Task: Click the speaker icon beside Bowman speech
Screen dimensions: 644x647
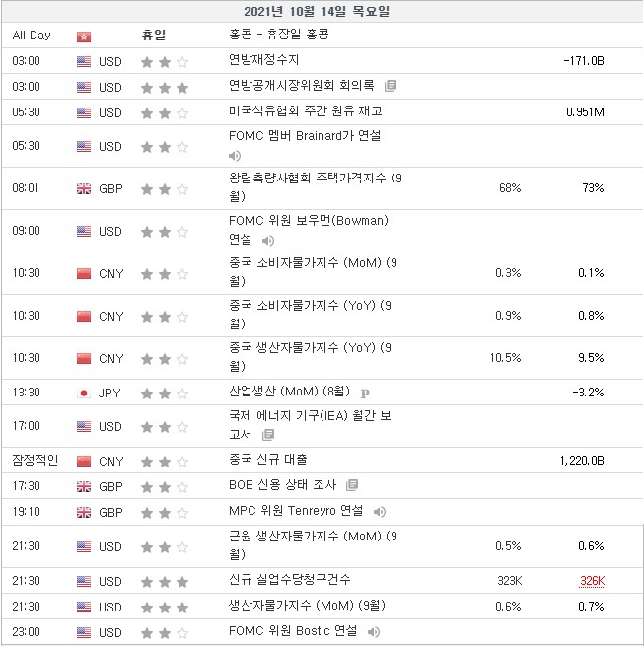Action: (268, 240)
